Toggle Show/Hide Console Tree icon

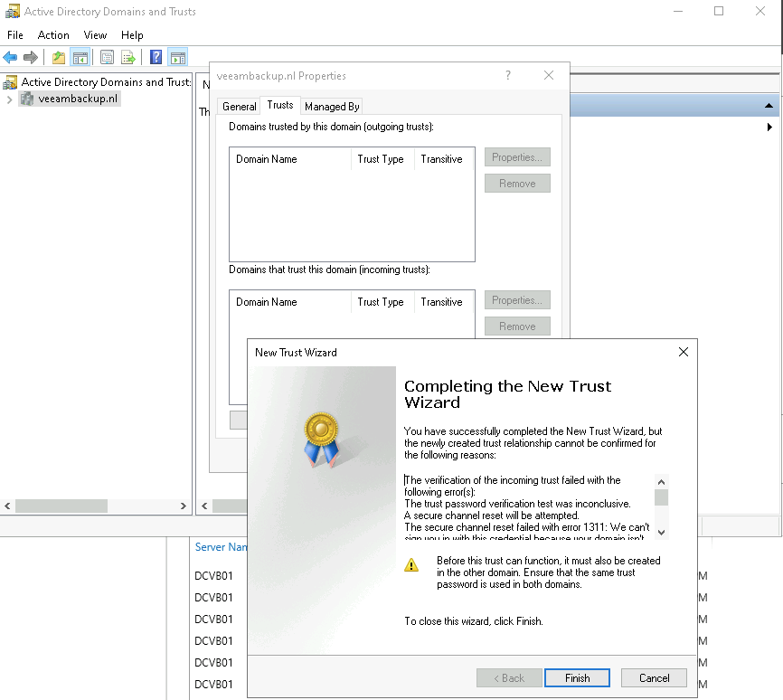pos(80,58)
